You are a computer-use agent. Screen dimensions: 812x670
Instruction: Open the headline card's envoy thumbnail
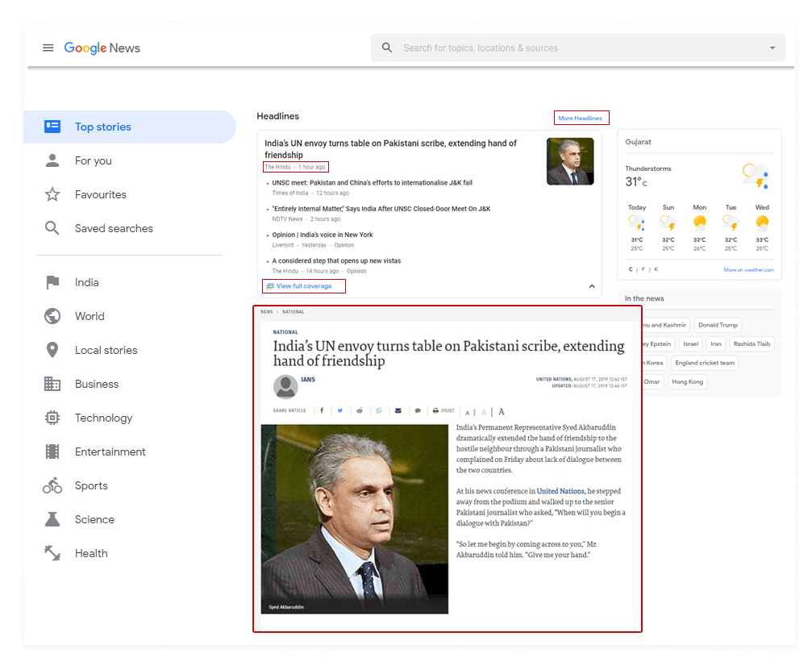[570, 161]
